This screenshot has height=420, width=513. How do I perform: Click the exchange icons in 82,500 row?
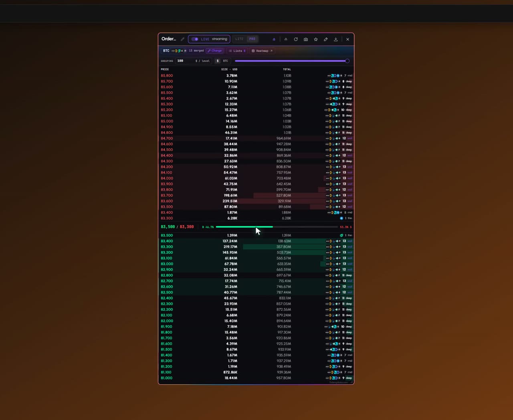click(x=333, y=293)
